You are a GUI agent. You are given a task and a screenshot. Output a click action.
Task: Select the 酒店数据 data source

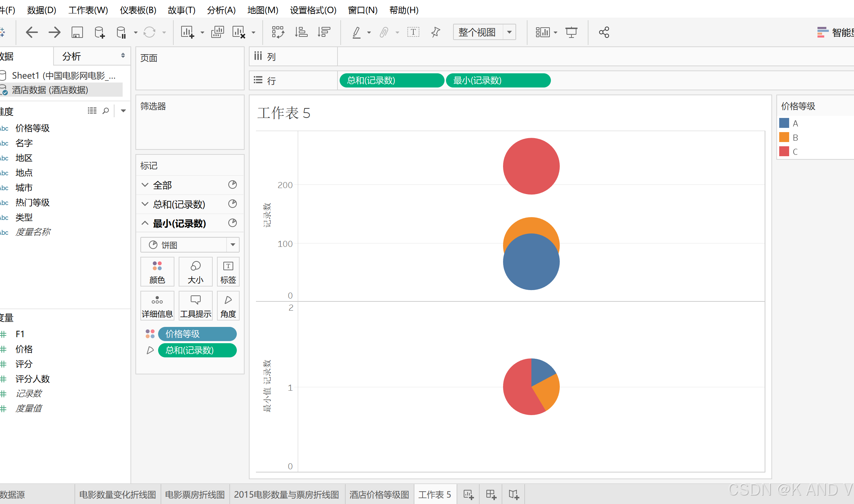(x=50, y=90)
